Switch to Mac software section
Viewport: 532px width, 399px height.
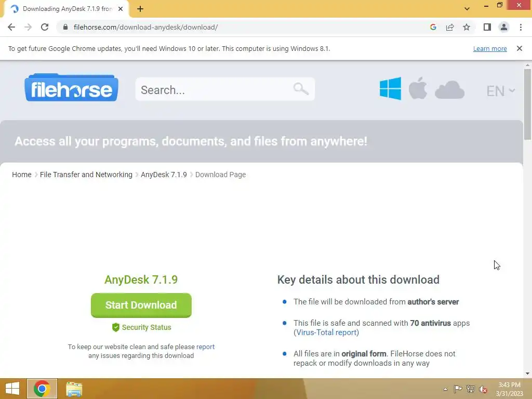[418, 88]
